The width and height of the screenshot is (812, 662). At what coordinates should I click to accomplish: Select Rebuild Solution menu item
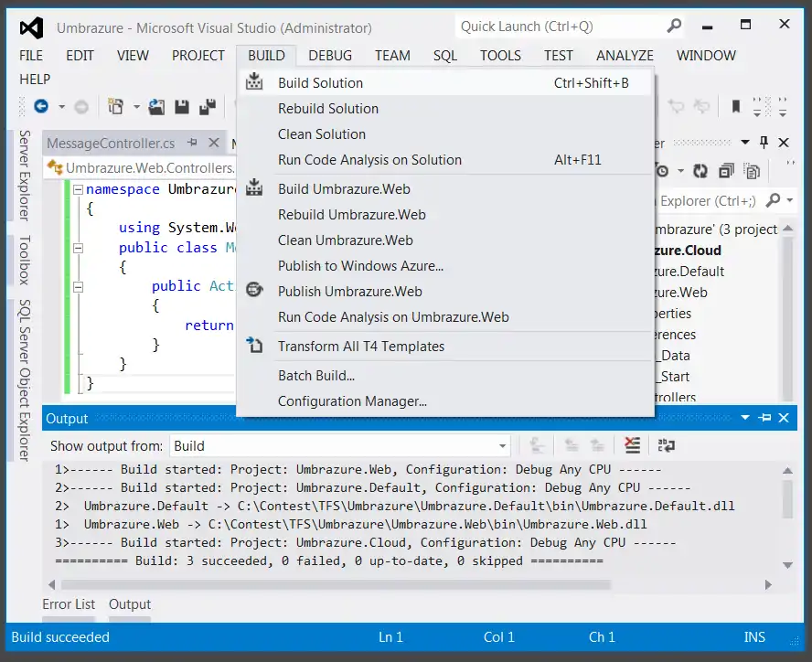(445, 108)
